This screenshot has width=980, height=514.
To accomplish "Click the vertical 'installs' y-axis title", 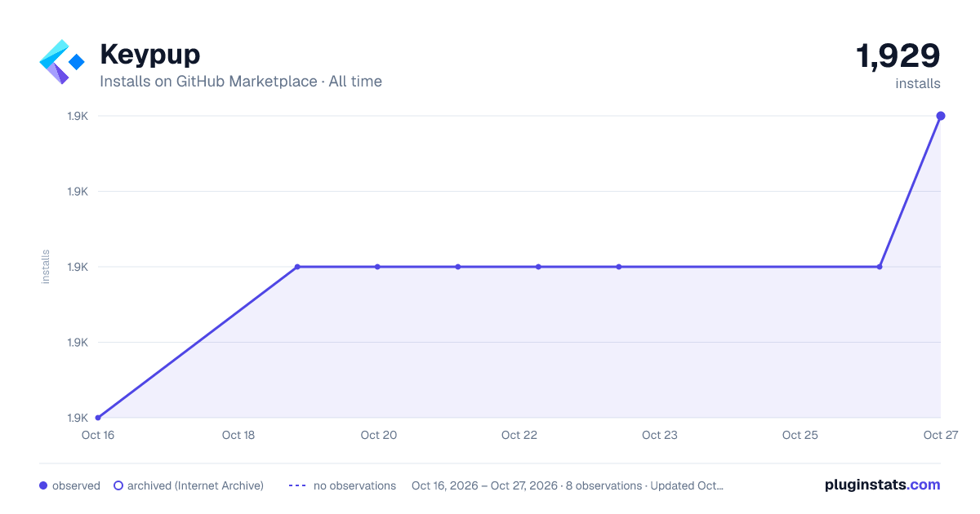I will (46, 267).
